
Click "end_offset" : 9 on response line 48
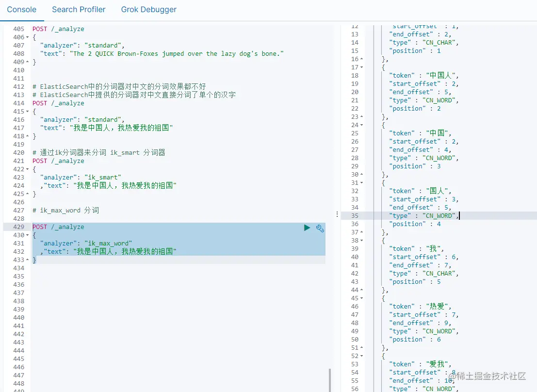pos(420,323)
